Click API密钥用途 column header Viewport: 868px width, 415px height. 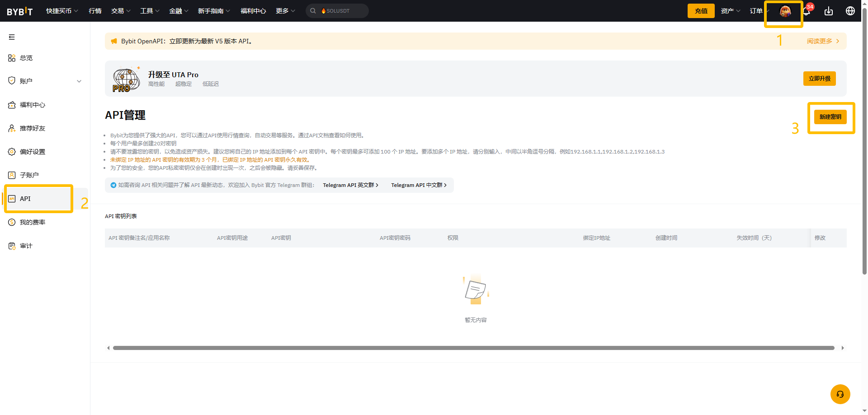click(232, 238)
